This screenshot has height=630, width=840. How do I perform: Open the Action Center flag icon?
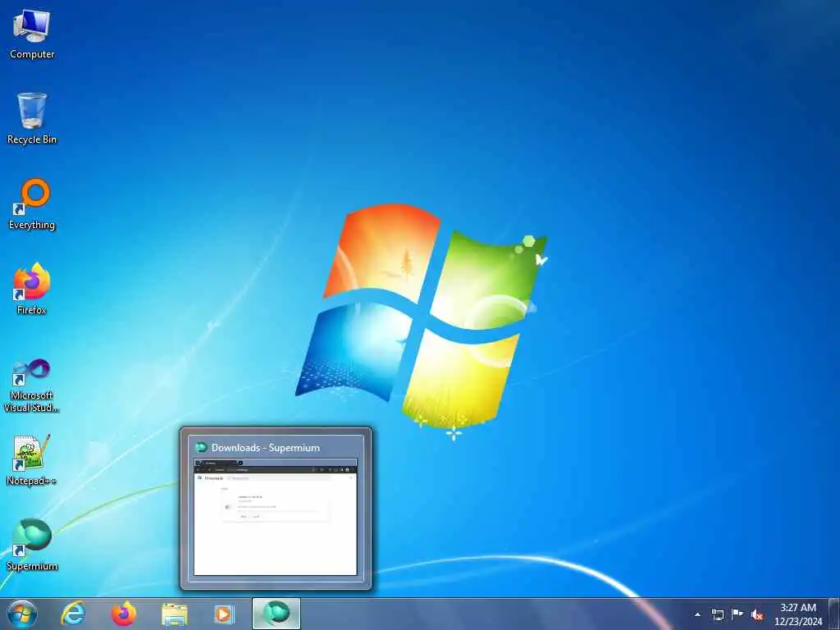737,614
